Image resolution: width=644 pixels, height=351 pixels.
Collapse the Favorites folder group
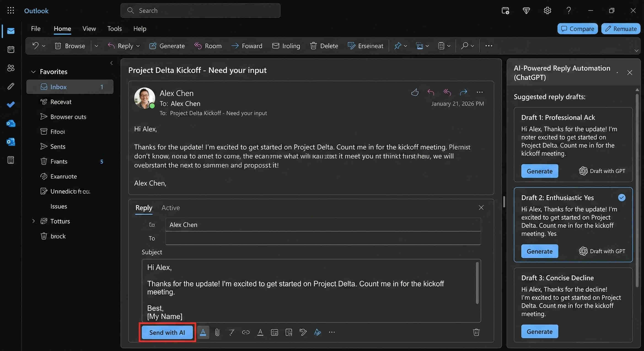click(x=33, y=72)
